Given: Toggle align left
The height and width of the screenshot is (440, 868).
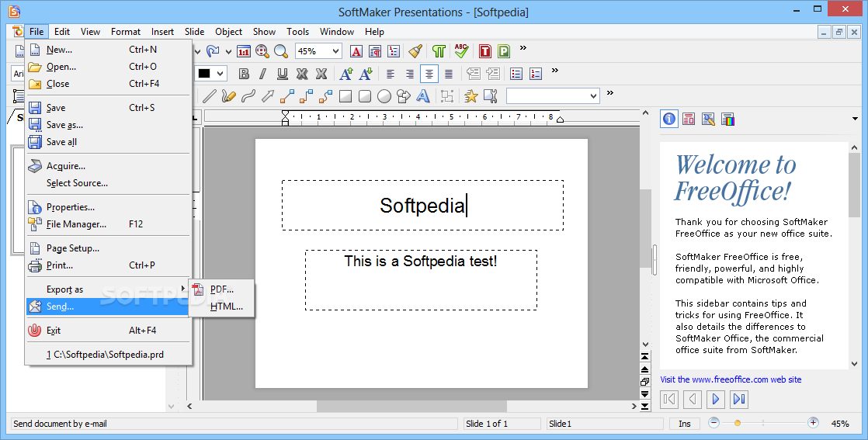Looking at the screenshot, I should pos(391,74).
